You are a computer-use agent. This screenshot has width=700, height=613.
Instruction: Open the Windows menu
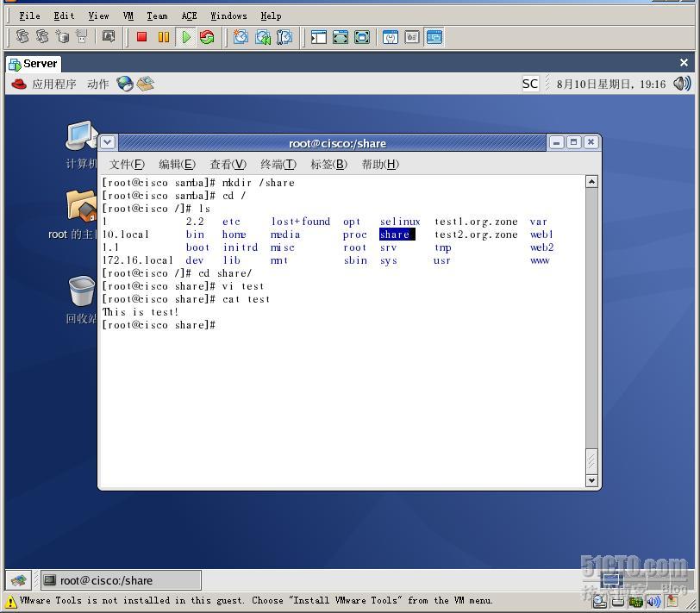coord(228,16)
